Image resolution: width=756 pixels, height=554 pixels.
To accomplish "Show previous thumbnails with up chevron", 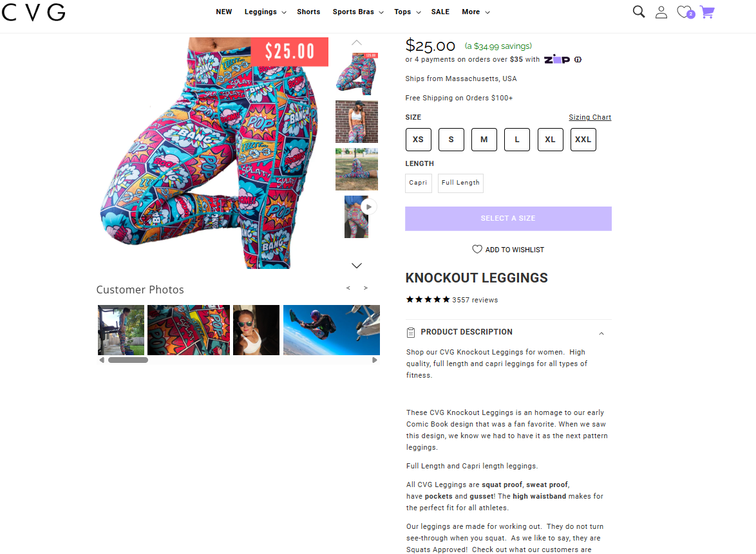I will coord(356,43).
